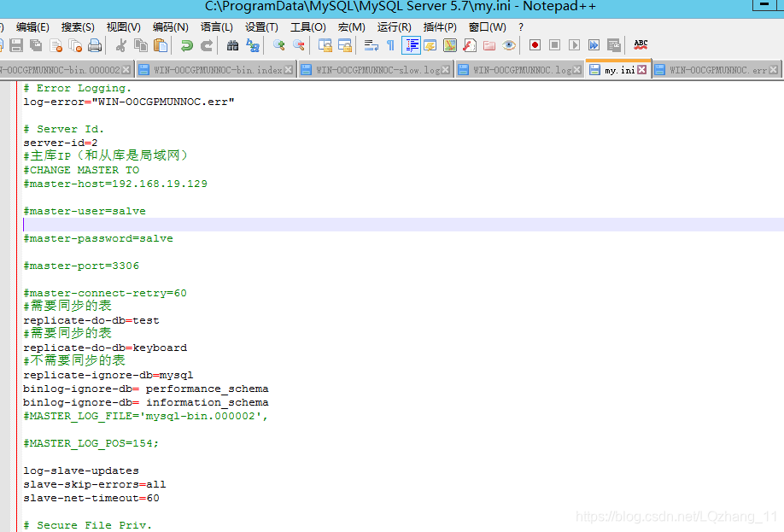Open the 搜索(S) menu
Screen dimensions: 784x532
pos(78,27)
